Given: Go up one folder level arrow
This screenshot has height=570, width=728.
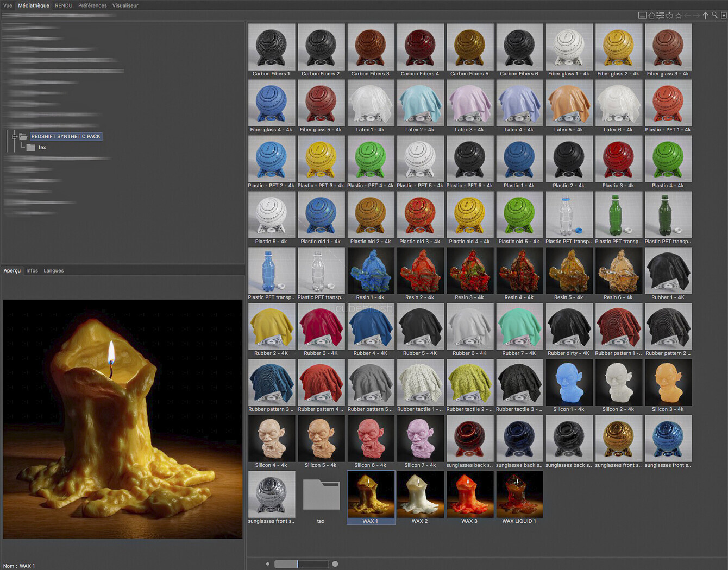Looking at the screenshot, I should pos(705,16).
